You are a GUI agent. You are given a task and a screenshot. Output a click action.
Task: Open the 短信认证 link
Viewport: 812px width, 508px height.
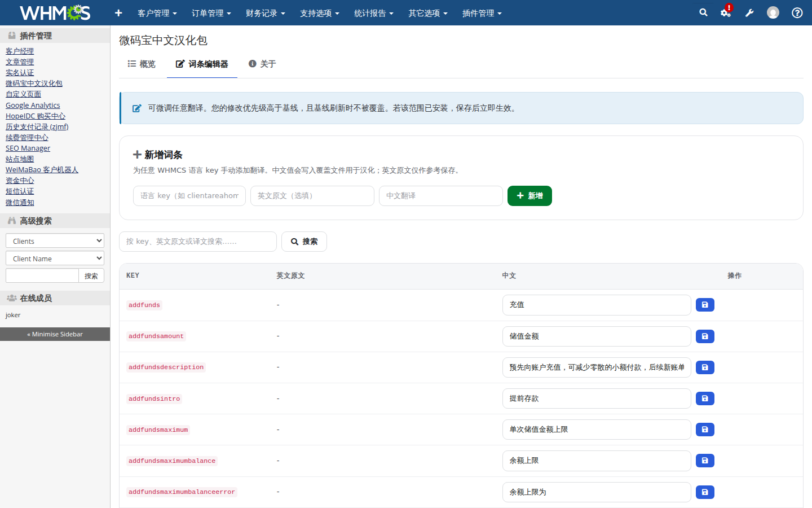point(20,191)
